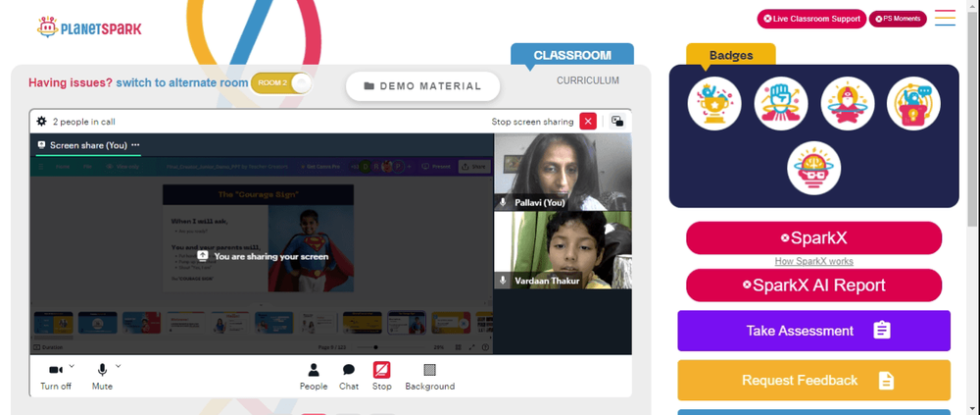The image size is (980, 415).
Task: Expand microphone options chevron
Action: [118, 366]
